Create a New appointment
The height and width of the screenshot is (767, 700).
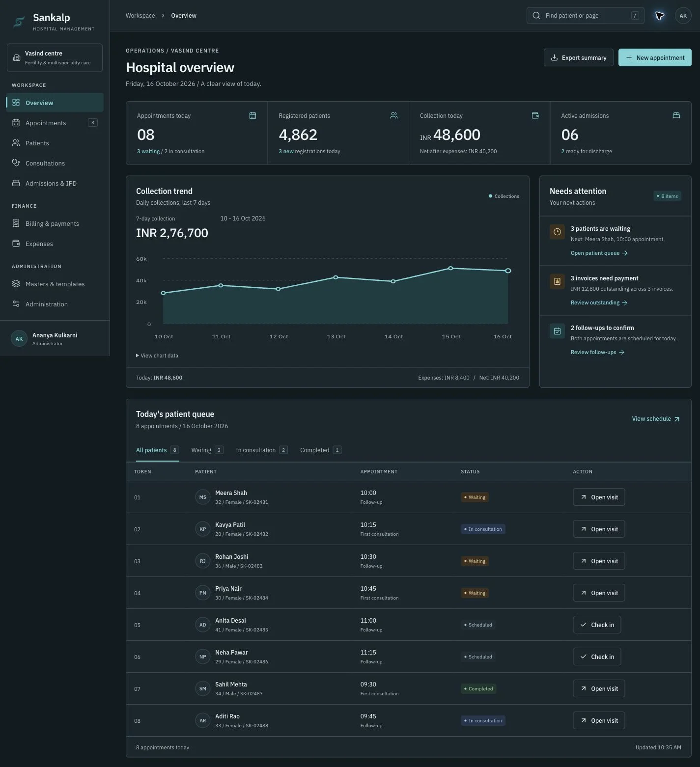[655, 57]
